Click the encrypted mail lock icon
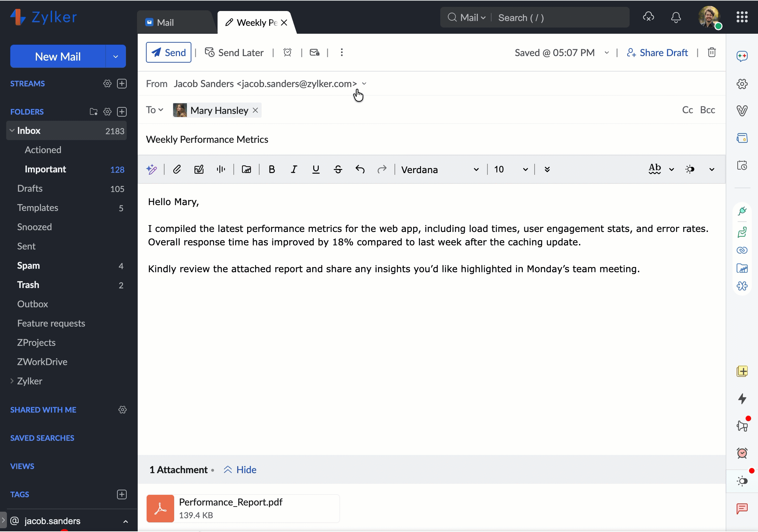This screenshot has width=758, height=532. click(315, 52)
